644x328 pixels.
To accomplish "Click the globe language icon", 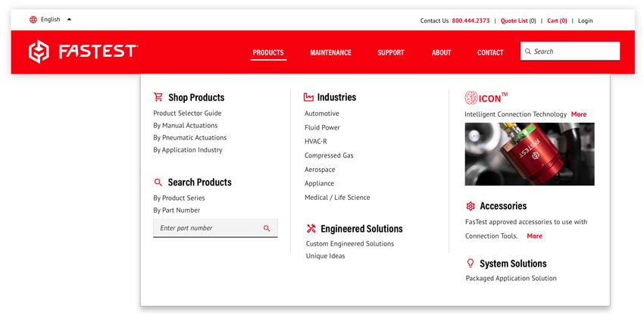I will [x=33, y=20].
